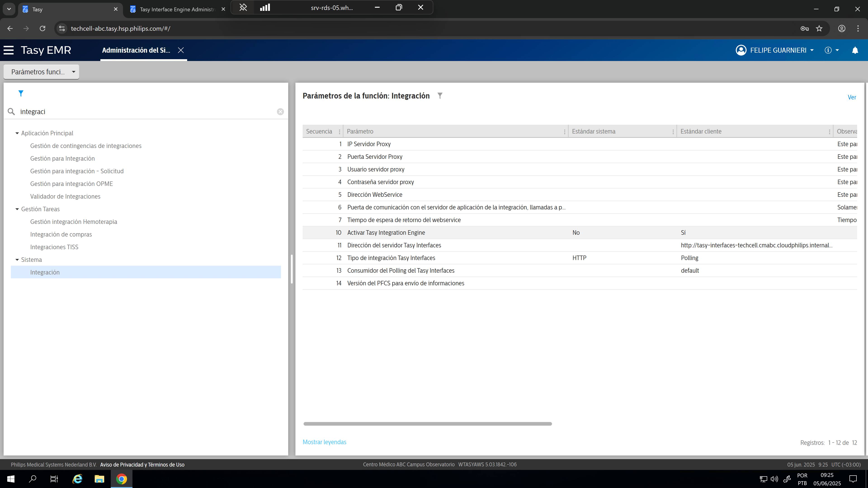Click the user avatar icon
Screen dimensions: 868x488
[x=741, y=50]
